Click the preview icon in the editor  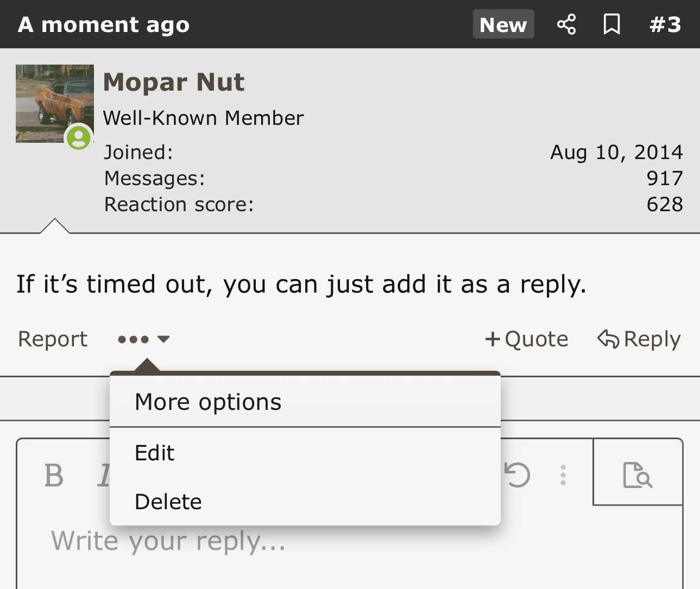click(637, 475)
